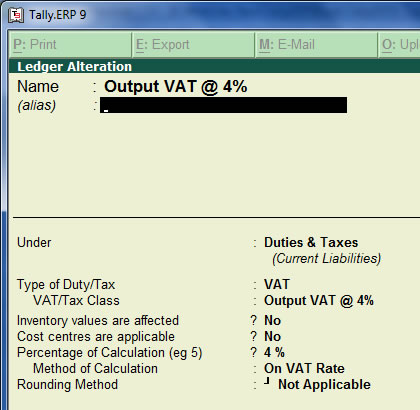Select Rounding Method Not Applicable value
This screenshot has height=410, width=420.
[324, 384]
